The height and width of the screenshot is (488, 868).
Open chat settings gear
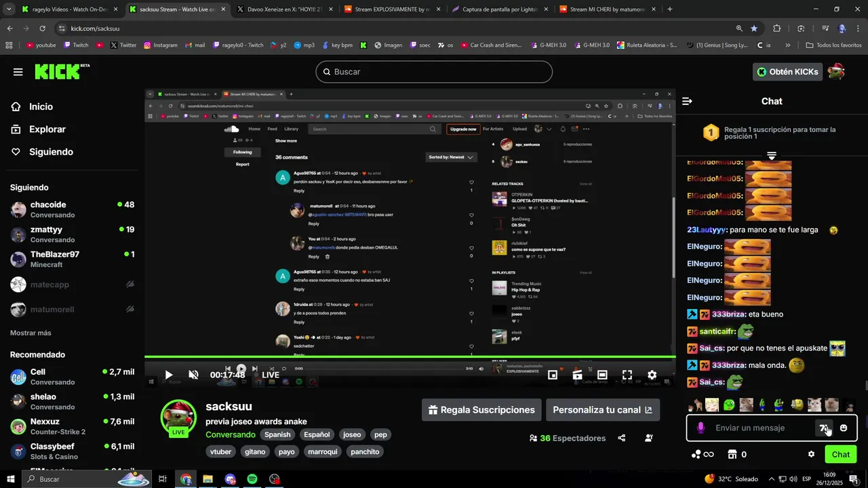click(811, 454)
